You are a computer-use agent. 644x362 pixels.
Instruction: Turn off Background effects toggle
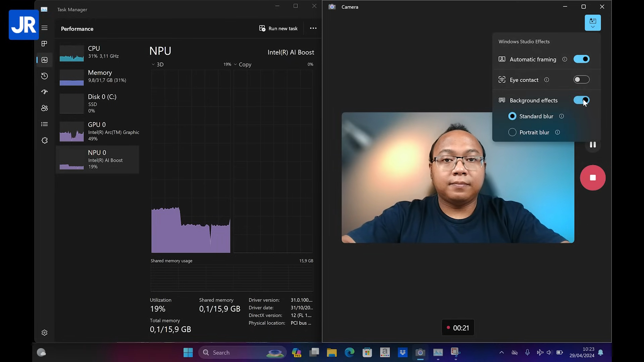581,100
